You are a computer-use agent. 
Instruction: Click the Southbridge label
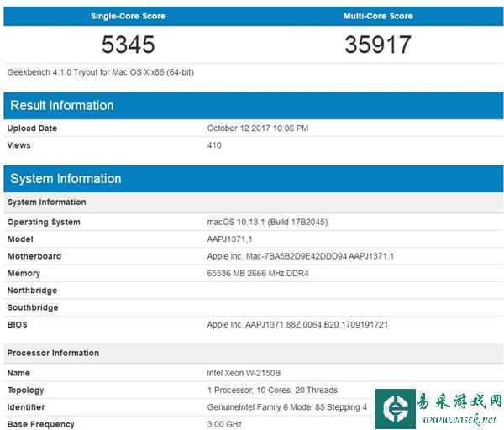pyautogui.click(x=33, y=307)
